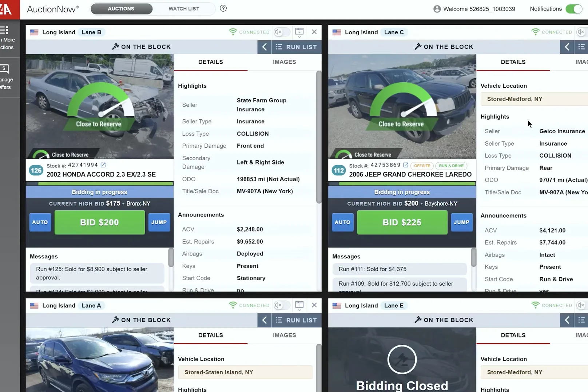Switch to the AUCTIONS tab
Image resolution: width=588 pixels, height=392 pixels.
(x=121, y=9)
